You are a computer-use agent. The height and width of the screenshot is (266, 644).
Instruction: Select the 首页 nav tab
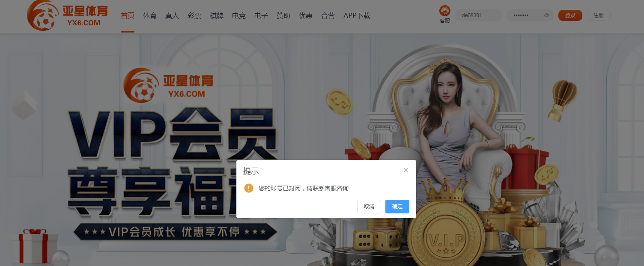pyautogui.click(x=128, y=16)
